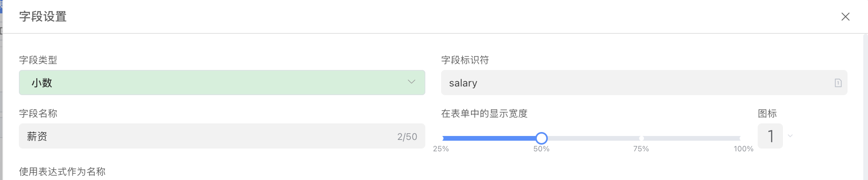Open the 字段类型 dropdown showing 小数

coord(222,83)
